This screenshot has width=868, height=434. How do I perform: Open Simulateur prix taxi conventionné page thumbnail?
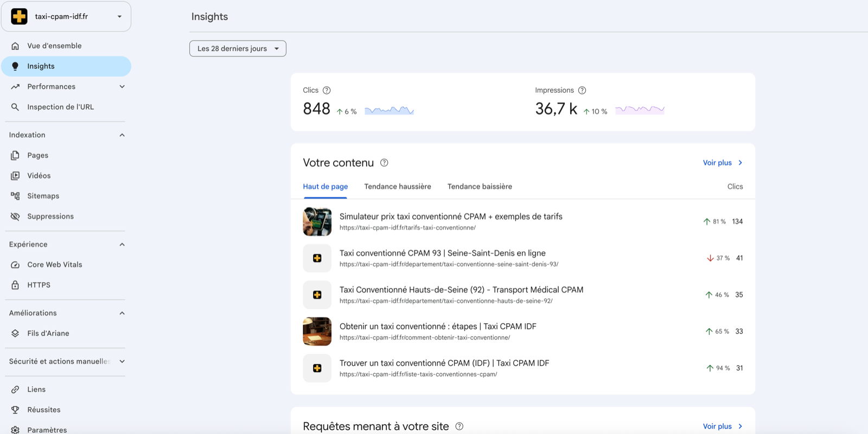click(x=317, y=221)
